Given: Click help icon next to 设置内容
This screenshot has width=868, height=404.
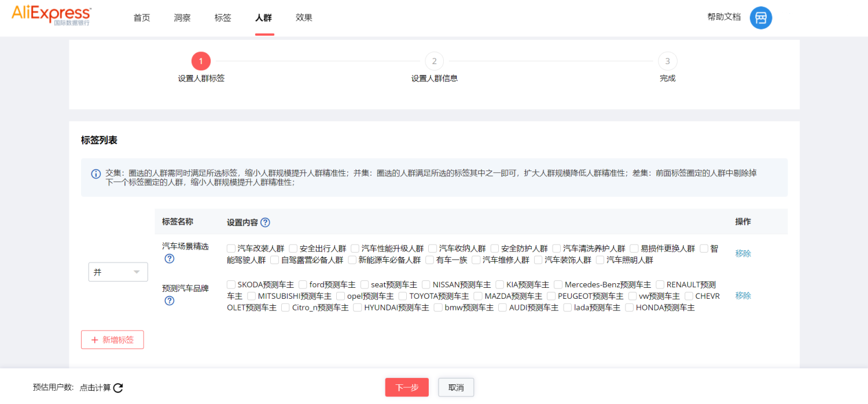Looking at the screenshot, I should point(265,223).
